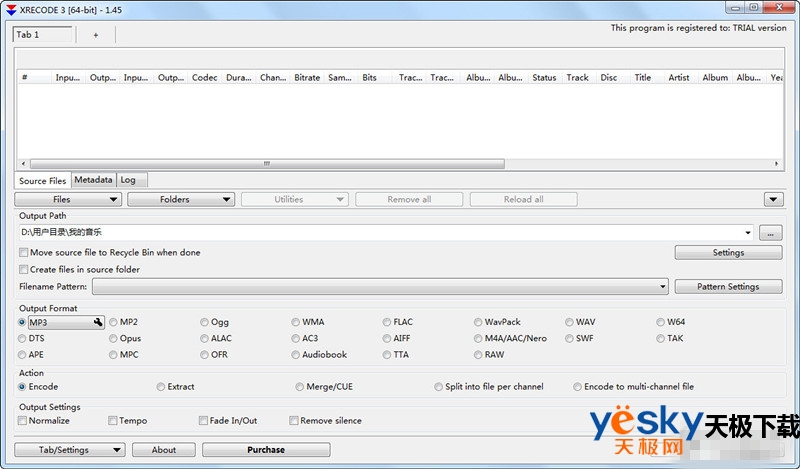This screenshot has height=469, width=800.
Task: Click the Output Path text field
Action: [x=380, y=232]
